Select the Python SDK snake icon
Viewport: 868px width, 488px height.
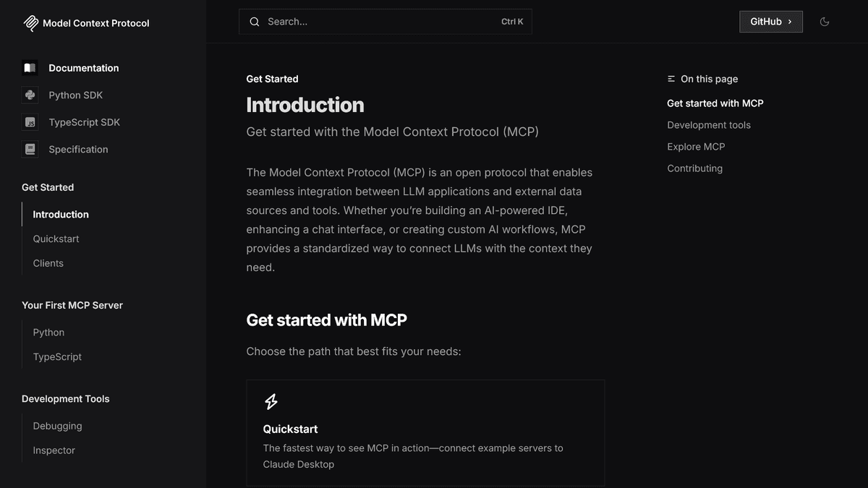(30, 95)
